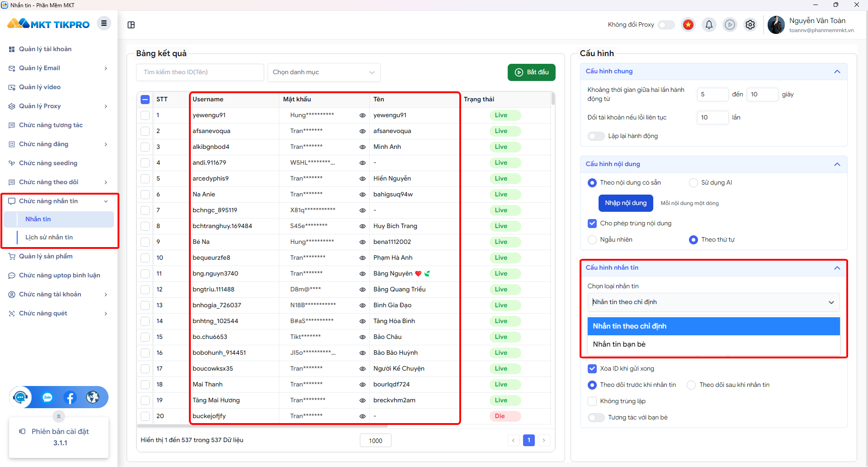Click the panel layout icon beside sidebar
The width and height of the screenshot is (868, 467).
coord(131,25)
